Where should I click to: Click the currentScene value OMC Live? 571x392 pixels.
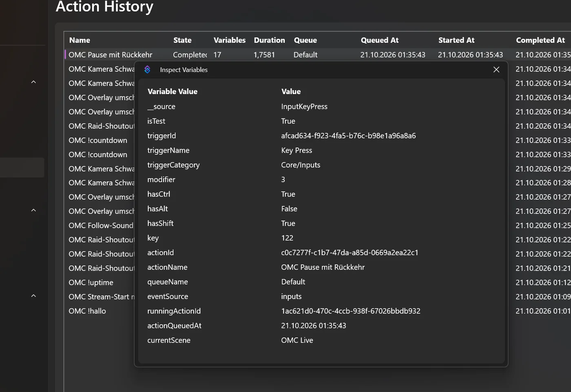[x=297, y=340]
